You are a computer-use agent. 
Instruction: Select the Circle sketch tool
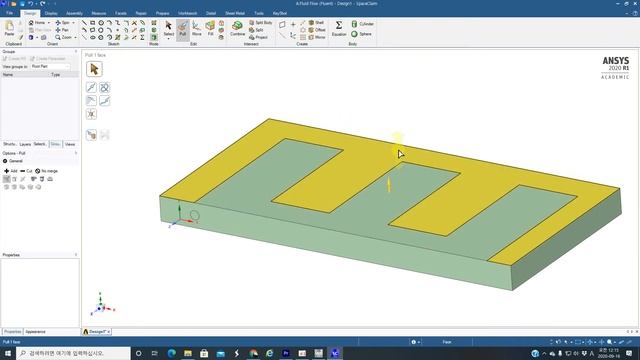click(101, 22)
